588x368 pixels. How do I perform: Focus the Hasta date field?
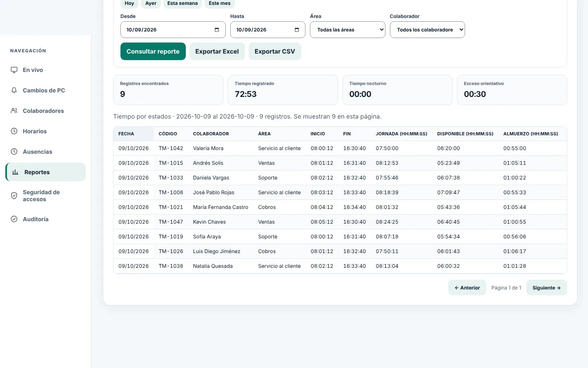click(268, 30)
